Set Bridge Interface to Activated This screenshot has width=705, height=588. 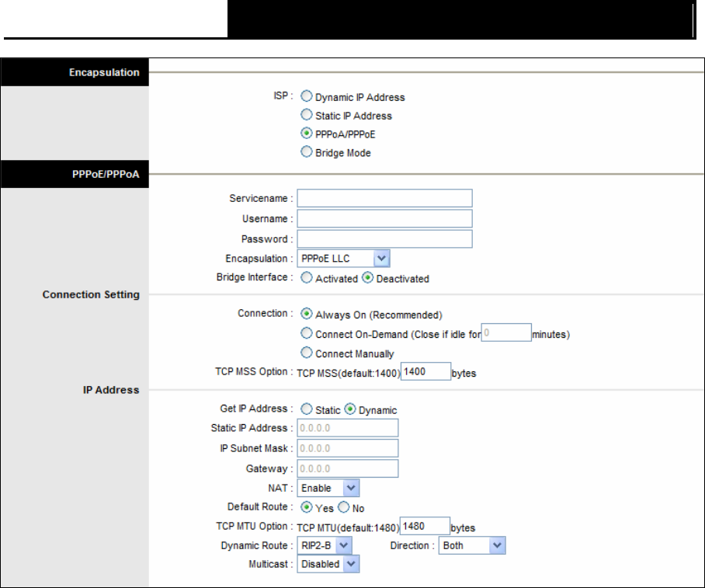306,277
